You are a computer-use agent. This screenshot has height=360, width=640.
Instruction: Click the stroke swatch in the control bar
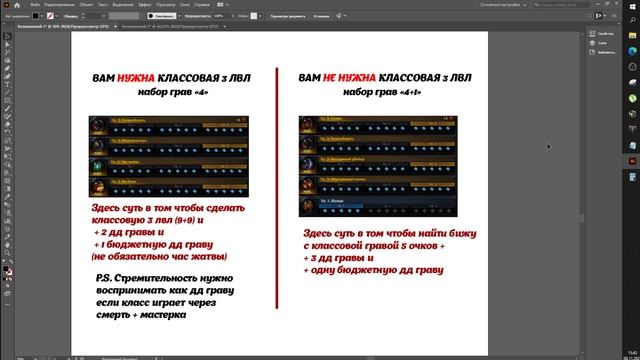coord(50,16)
